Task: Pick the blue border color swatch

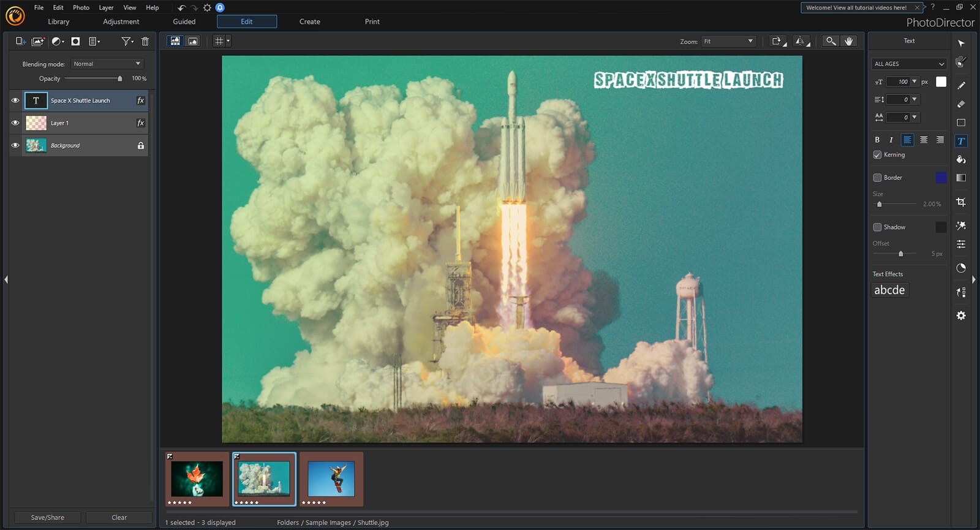Action: tap(941, 178)
